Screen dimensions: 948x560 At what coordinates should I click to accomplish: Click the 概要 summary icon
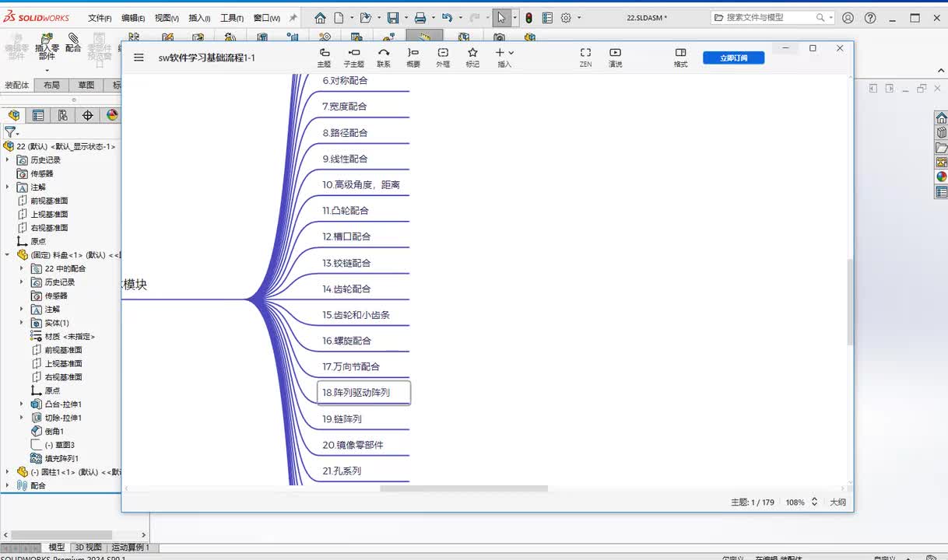(x=413, y=57)
